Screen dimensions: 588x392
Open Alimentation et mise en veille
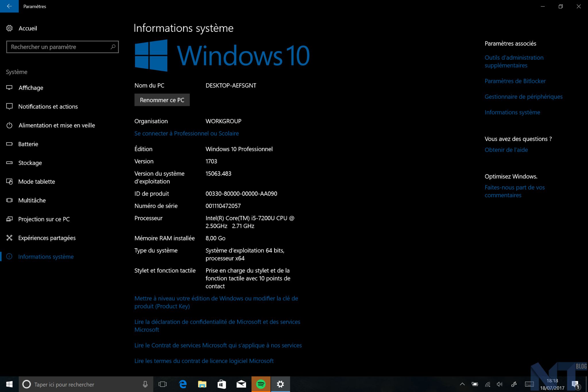(56, 125)
